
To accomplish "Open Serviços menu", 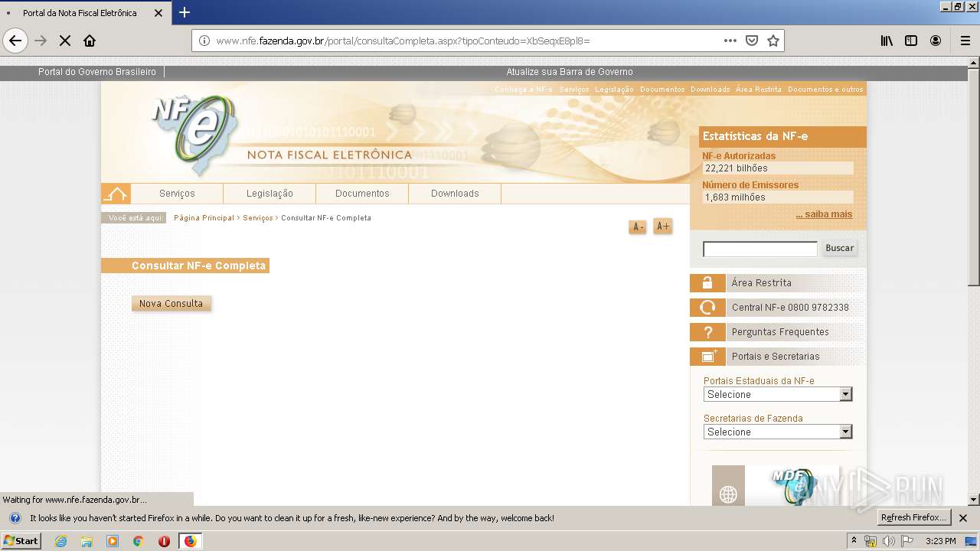I will click(177, 194).
